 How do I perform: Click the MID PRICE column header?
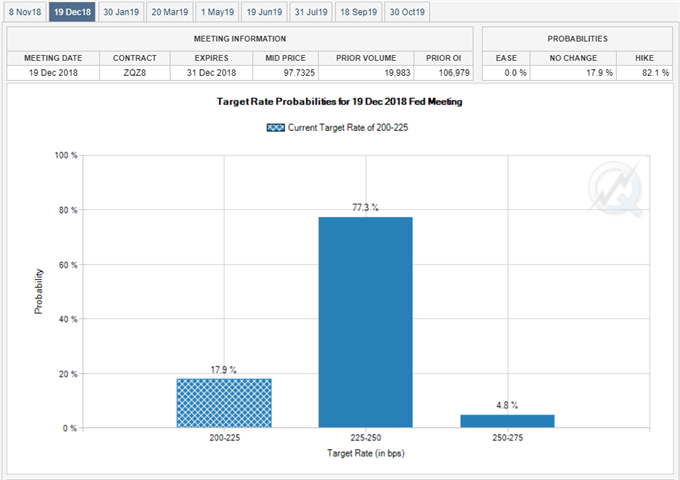(x=285, y=58)
